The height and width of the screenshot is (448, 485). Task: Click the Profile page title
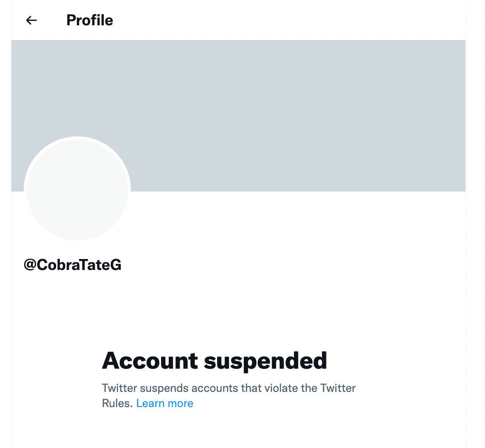90,20
